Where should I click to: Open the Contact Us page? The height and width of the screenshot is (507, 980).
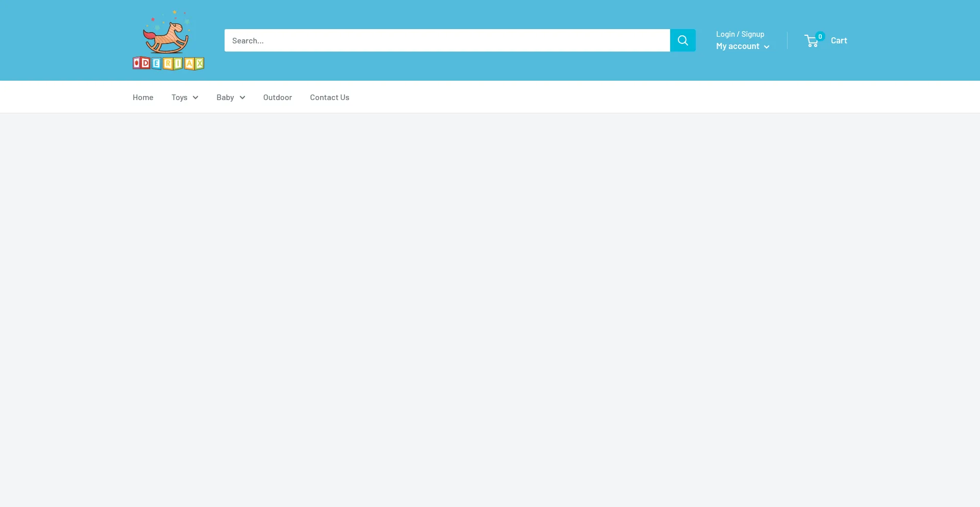pos(330,98)
